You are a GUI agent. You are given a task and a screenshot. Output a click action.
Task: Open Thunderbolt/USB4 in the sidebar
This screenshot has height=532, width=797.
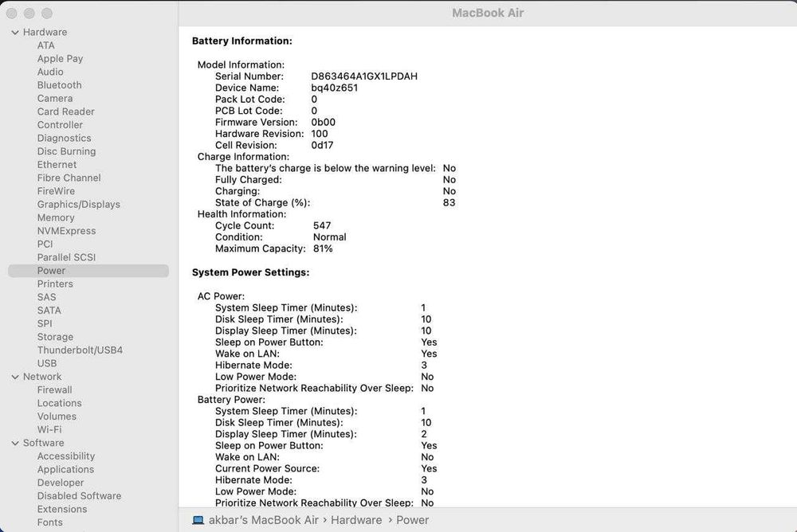pos(80,350)
